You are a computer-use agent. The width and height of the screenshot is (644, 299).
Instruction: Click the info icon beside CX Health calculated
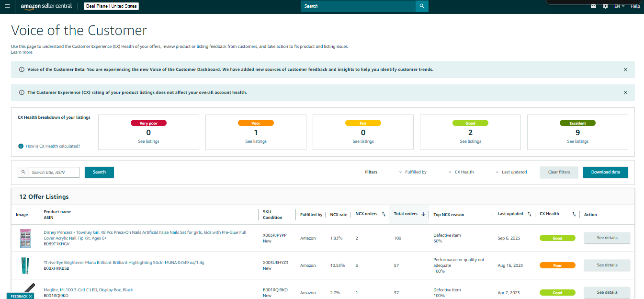(x=21, y=146)
